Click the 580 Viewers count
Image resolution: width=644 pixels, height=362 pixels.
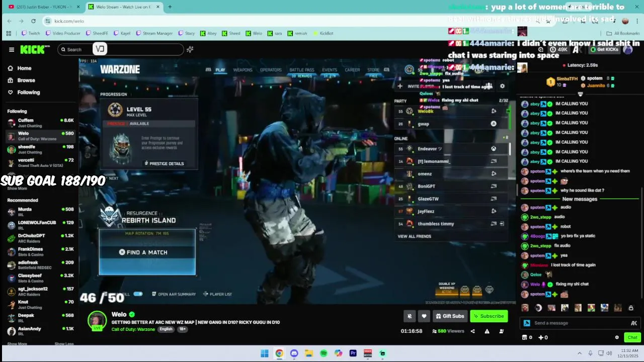448,331
